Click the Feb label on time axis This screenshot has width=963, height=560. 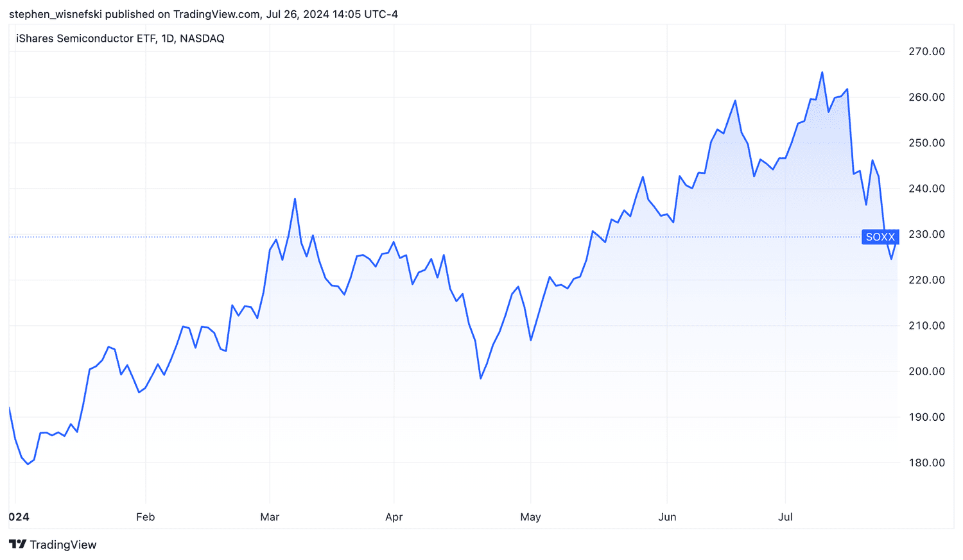[146, 517]
